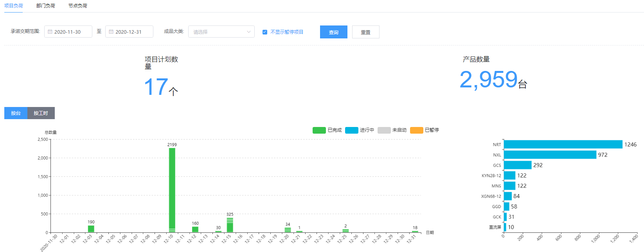This screenshot has width=644, height=252.
Task: Toggle chart view to 按工时
Action: tap(41, 113)
